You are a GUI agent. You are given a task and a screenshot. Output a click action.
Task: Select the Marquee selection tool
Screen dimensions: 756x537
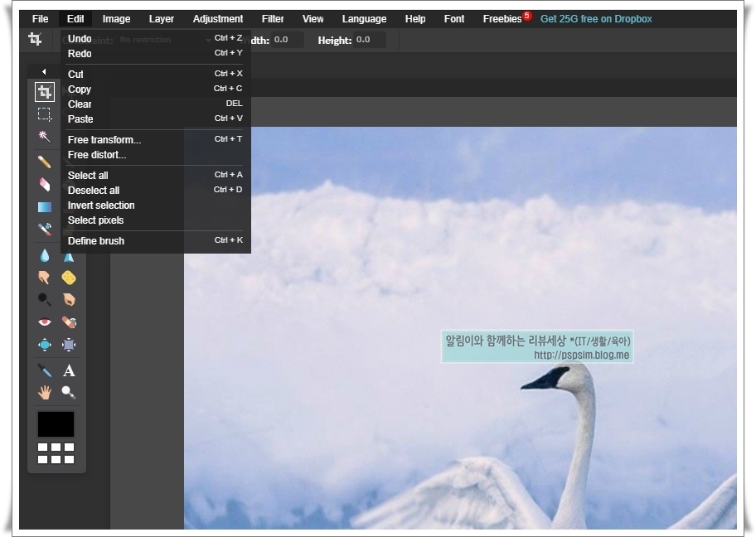click(45, 114)
